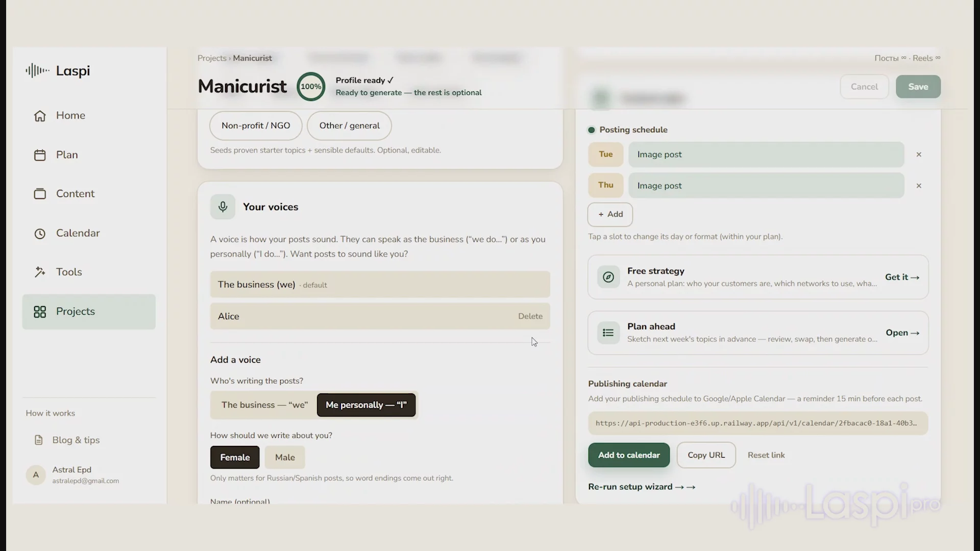Open Plan ahead via Open arrow

point(902,333)
